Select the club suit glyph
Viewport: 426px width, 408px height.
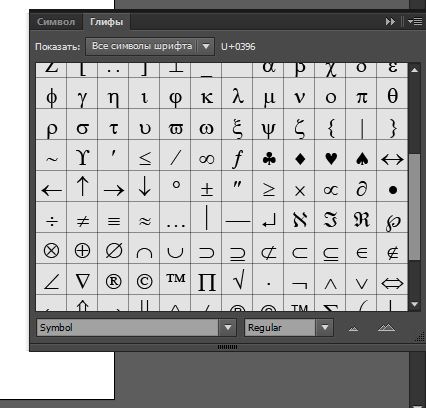pos(269,156)
